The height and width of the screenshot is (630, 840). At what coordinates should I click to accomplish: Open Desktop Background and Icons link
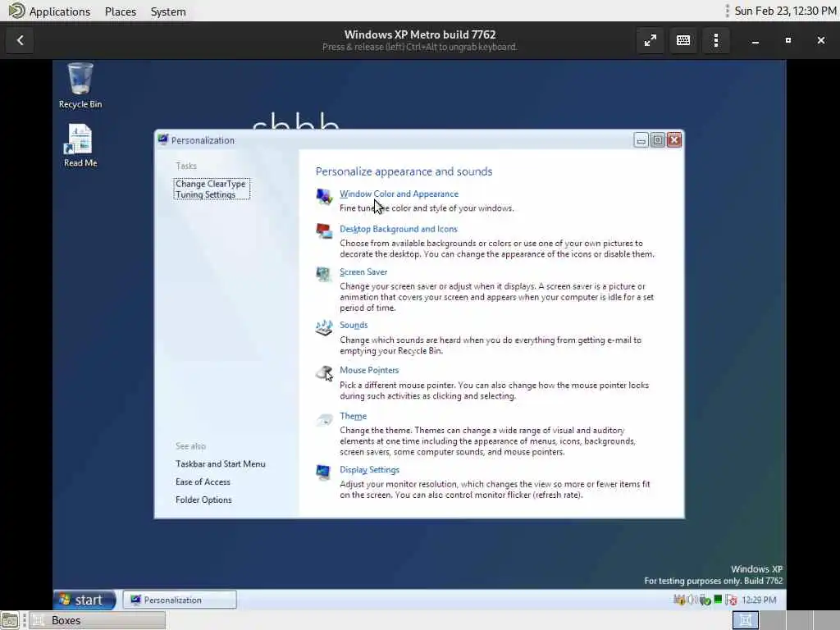399,229
